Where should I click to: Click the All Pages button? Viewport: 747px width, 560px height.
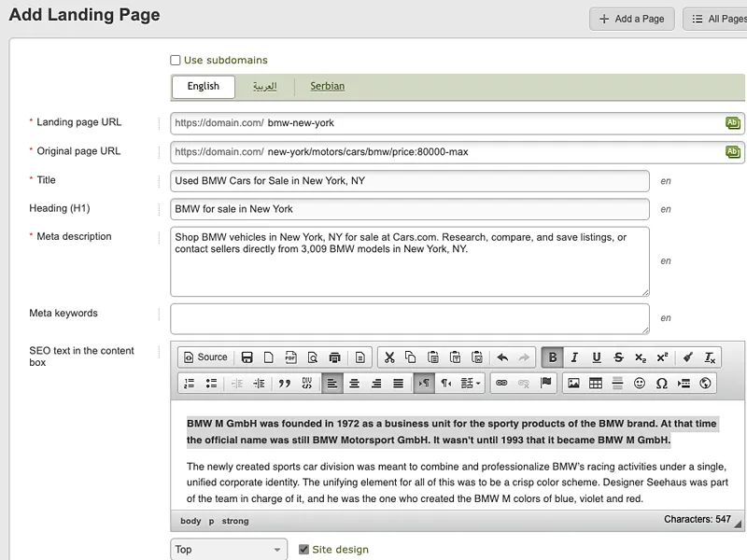[717, 19]
